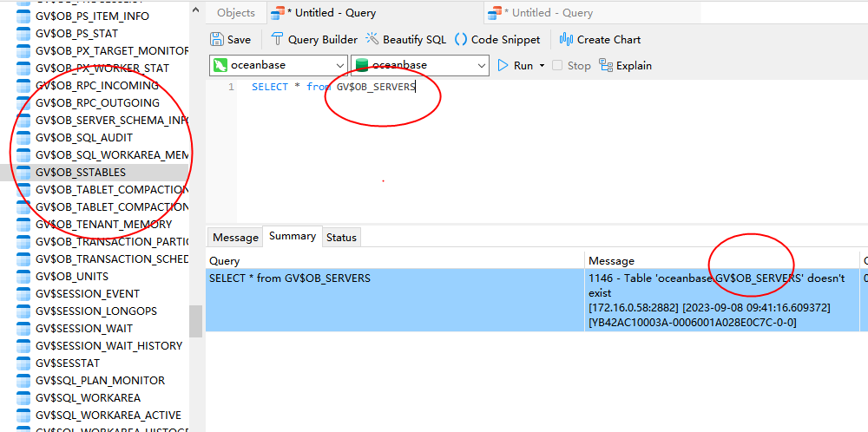Click the Query column header
868x432 pixels.
click(x=395, y=260)
